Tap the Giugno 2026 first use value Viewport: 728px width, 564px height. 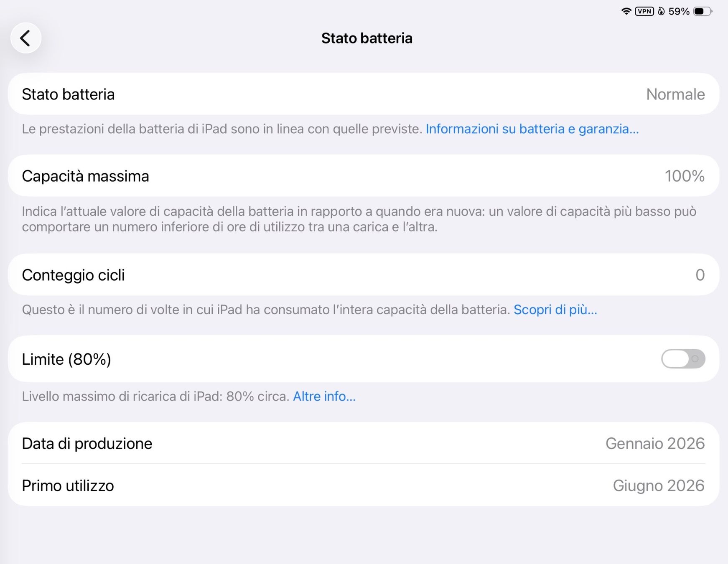(659, 486)
